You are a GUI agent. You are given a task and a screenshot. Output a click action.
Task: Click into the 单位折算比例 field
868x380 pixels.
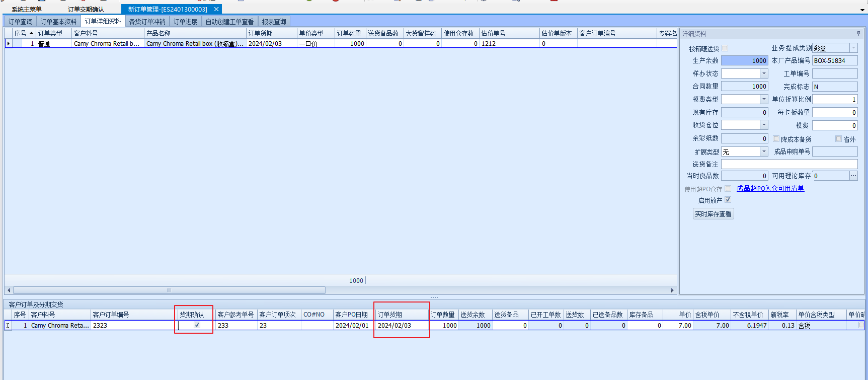[x=835, y=99]
